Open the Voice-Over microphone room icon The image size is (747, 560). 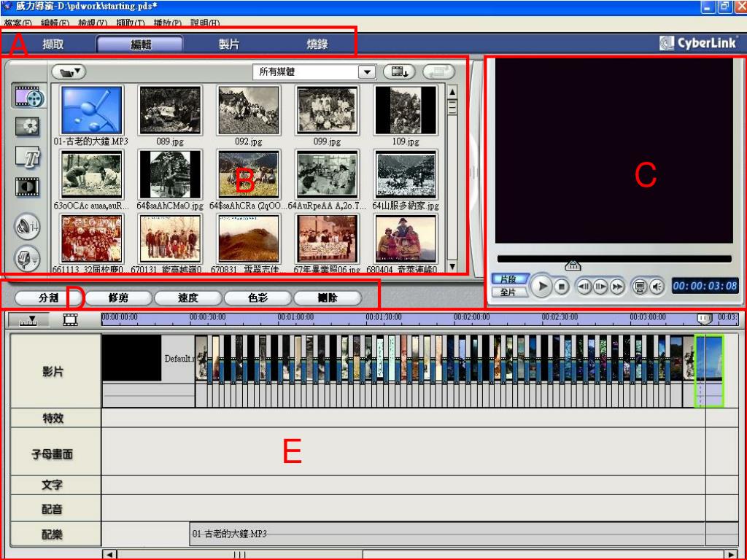(x=27, y=258)
